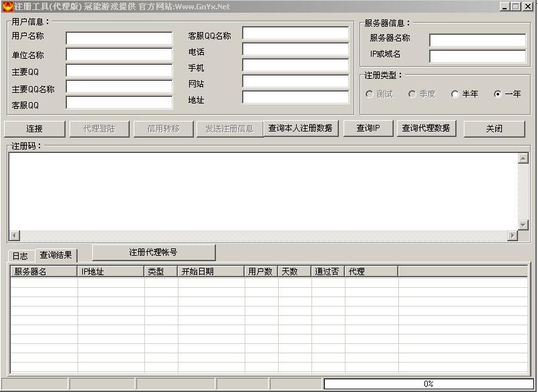Click inside the 用户名称 input field
The width and height of the screenshot is (538, 392).
pos(118,37)
